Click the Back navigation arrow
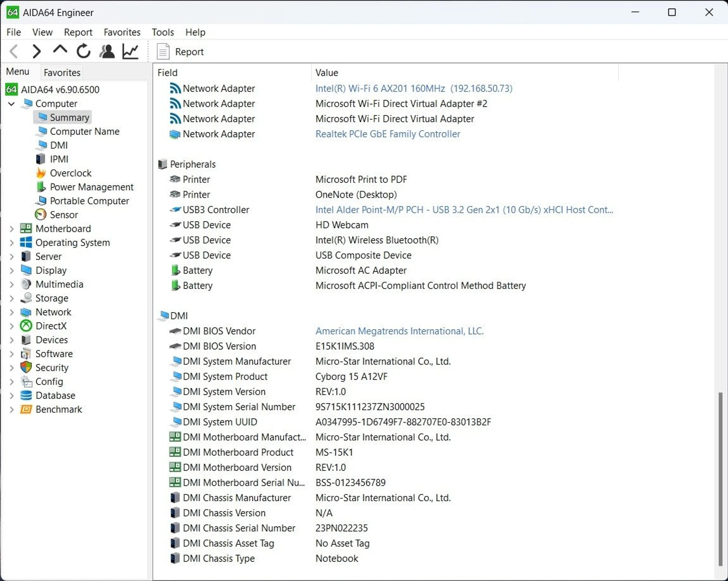The width and height of the screenshot is (728, 581). coord(14,51)
